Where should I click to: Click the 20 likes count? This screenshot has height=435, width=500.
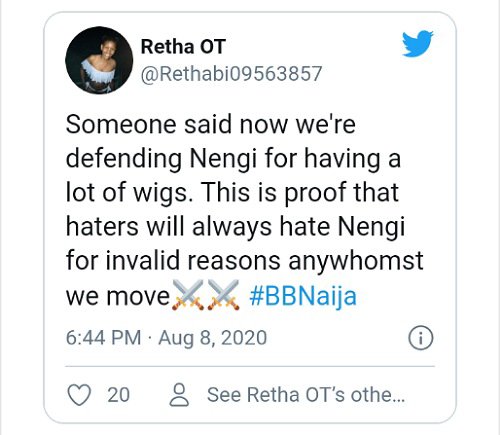tap(118, 395)
